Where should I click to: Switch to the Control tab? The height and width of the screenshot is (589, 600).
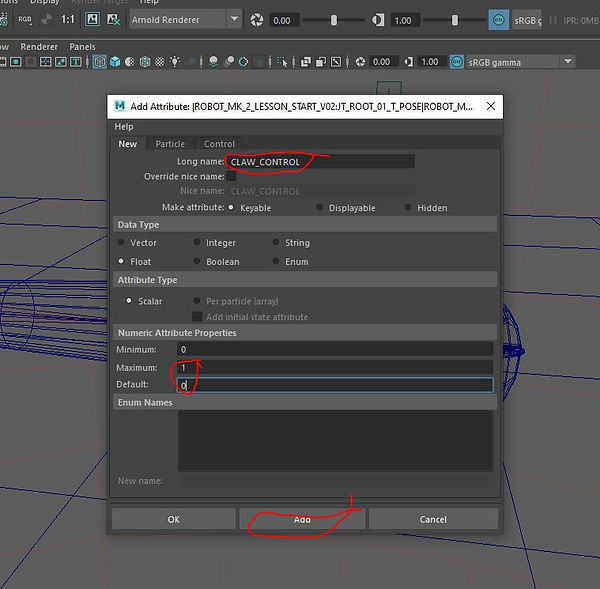pos(219,144)
